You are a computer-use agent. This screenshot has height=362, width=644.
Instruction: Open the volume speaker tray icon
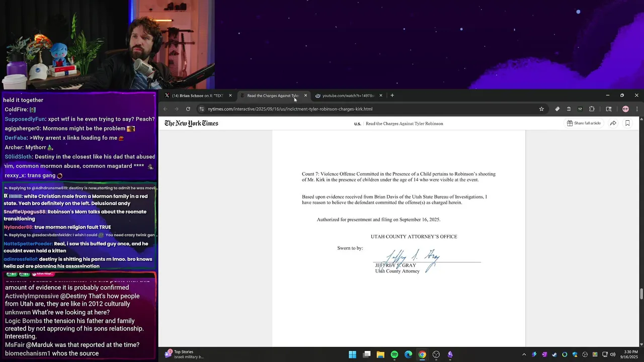[x=613, y=354]
